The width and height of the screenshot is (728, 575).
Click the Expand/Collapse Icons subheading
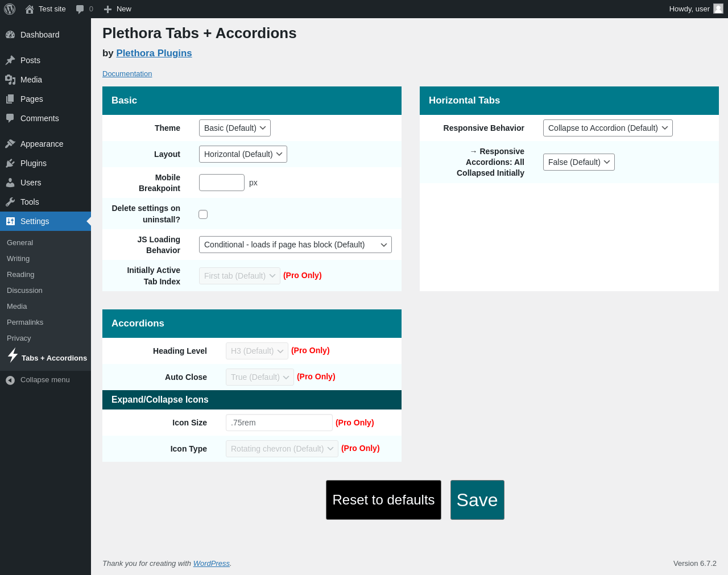[252, 400]
